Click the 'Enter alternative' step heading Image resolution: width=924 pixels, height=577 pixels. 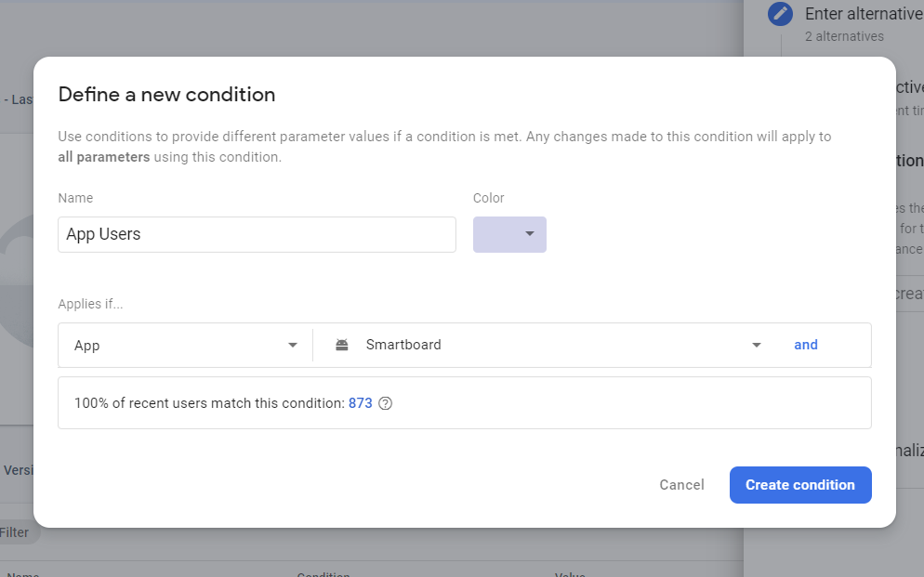[x=864, y=13]
